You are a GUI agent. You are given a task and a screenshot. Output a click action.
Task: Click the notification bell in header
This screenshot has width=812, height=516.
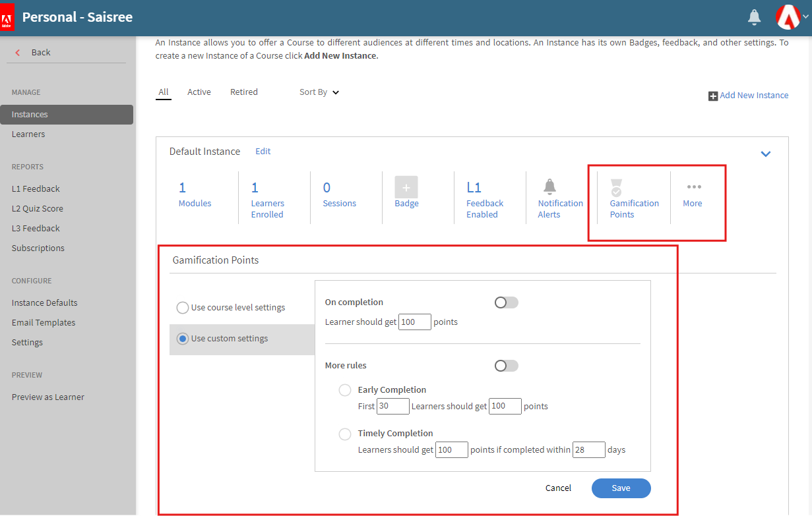tap(754, 17)
